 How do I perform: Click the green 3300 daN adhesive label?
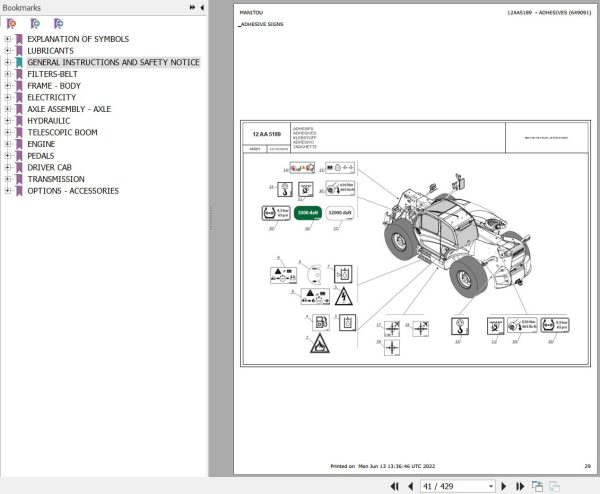(x=308, y=213)
